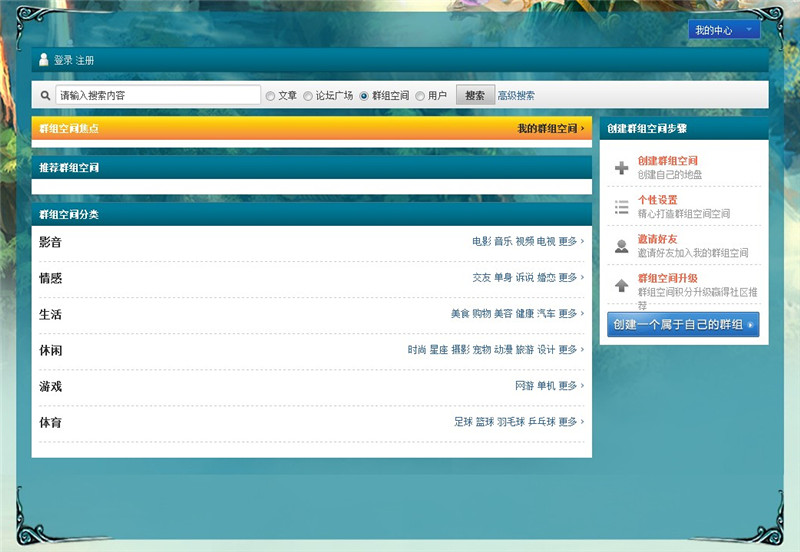Open the 游戏 category heading
This screenshot has width=800, height=552.
point(51,387)
